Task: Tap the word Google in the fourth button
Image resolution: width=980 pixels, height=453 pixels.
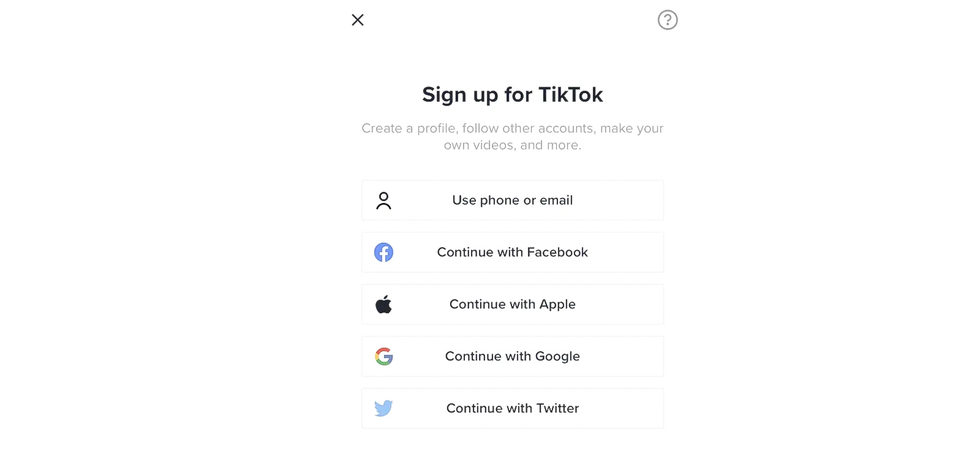Action: [x=557, y=357]
